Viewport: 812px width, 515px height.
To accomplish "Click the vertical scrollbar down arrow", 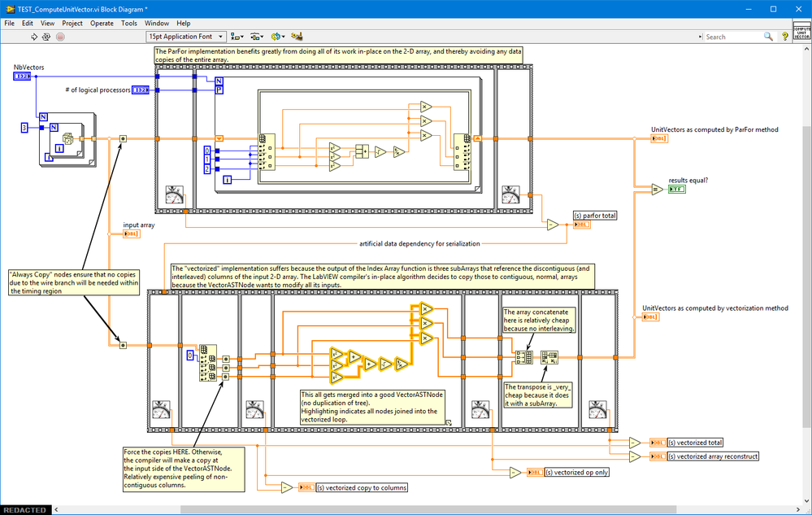I will click(x=807, y=500).
